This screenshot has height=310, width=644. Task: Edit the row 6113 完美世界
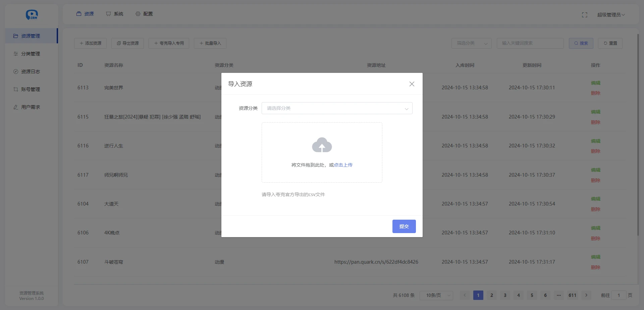pyautogui.click(x=596, y=83)
